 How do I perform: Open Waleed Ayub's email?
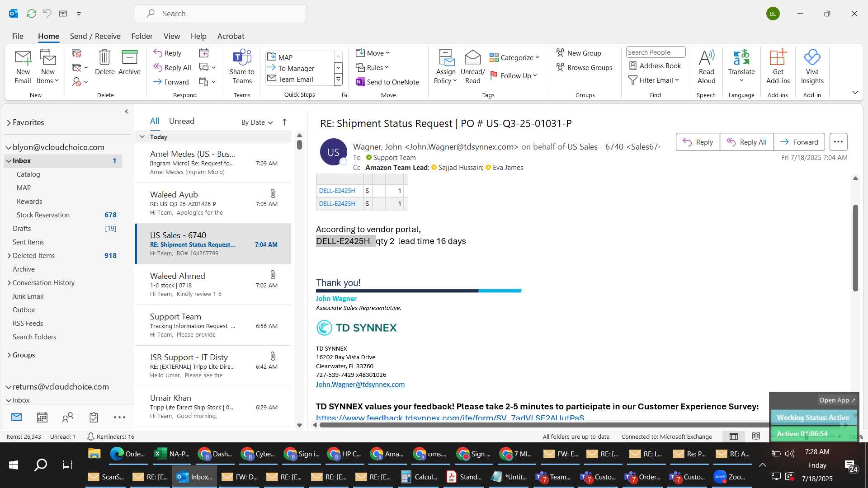coord(213,203)
